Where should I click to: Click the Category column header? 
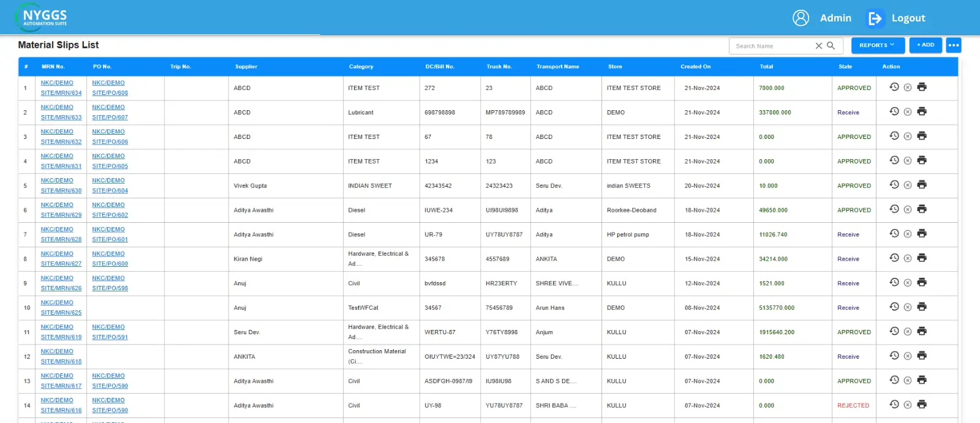[x=361, y=67]
